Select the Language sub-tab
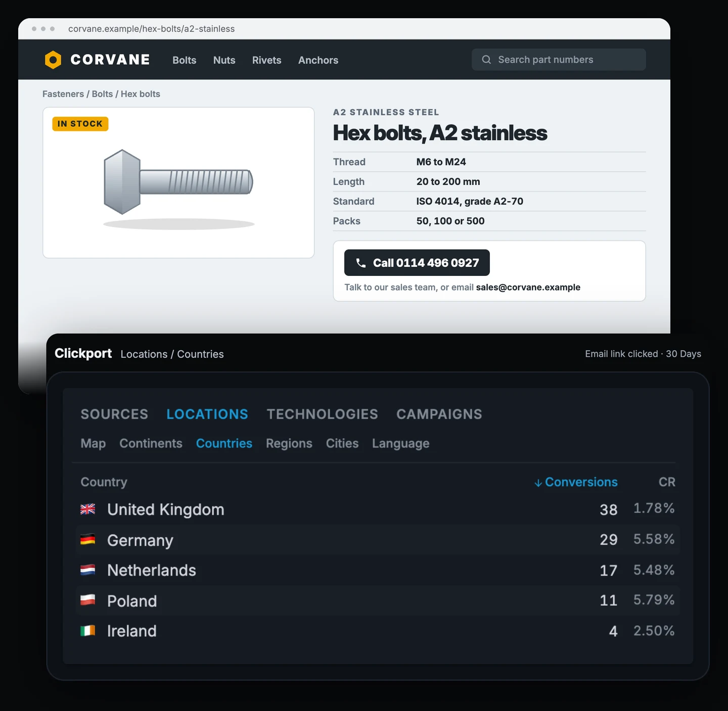This screenshot has width=728, height=711. coord(401,444)
